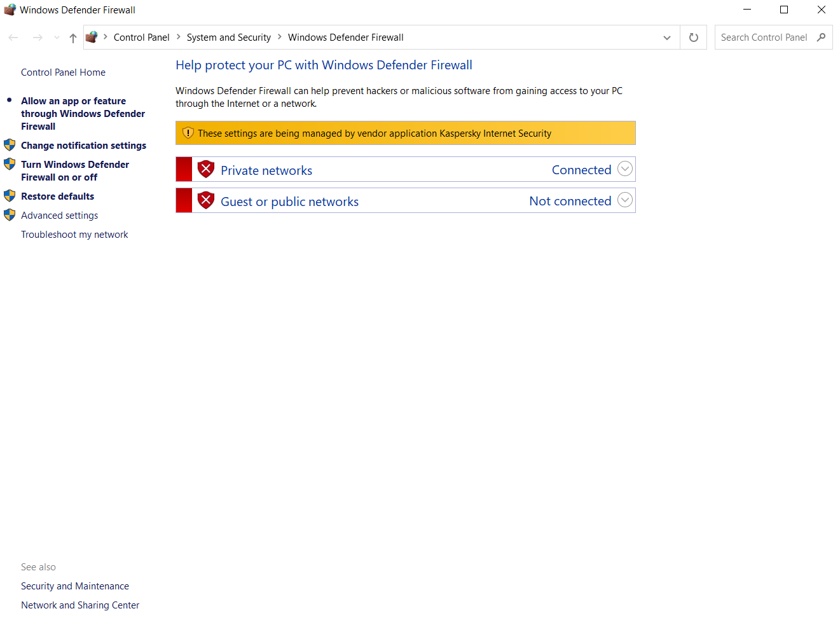840x625 pixels.
Task: Click the Search Control Panel field
Action: click(x=764, y=38)
